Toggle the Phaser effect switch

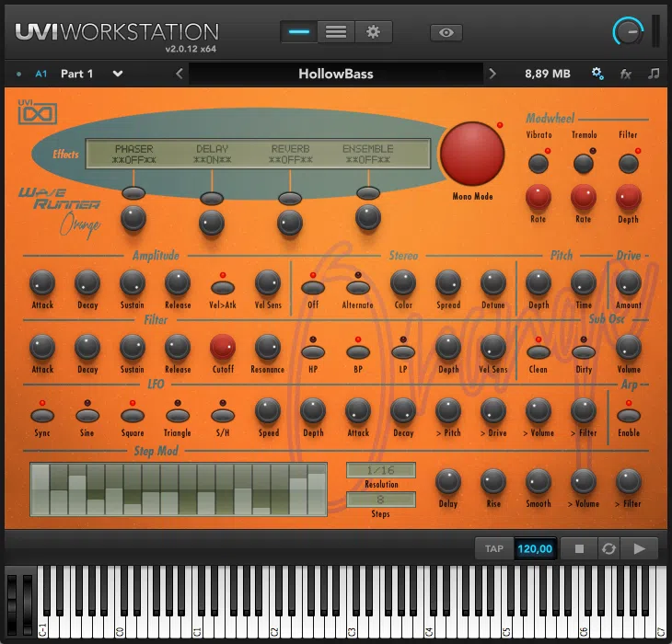click(x=133, y=192)
